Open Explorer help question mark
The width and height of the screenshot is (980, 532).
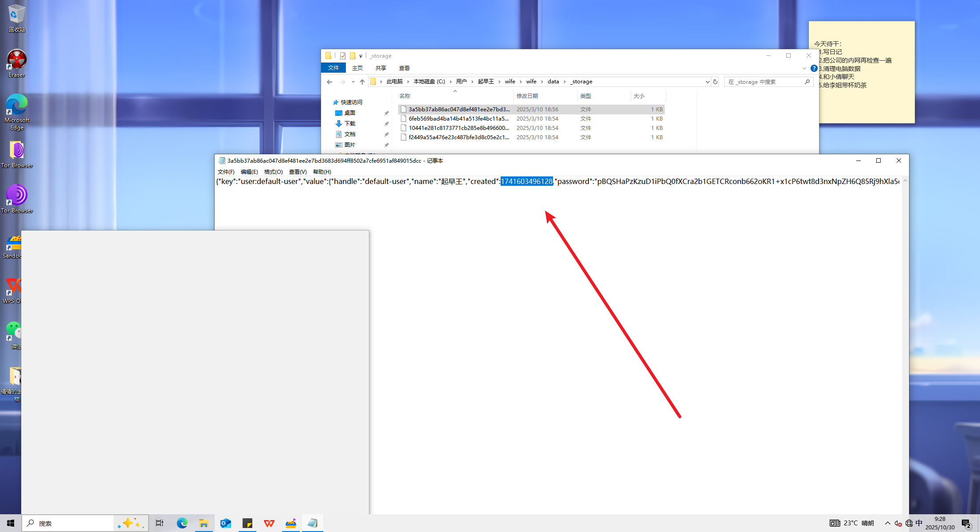tap(814, 68)
